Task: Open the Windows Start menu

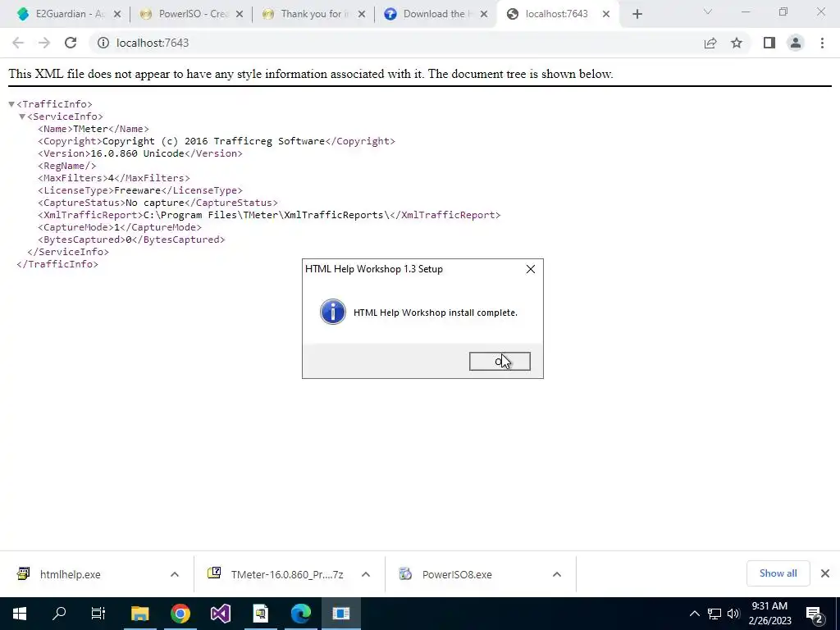Action: (x=20, y=614)
